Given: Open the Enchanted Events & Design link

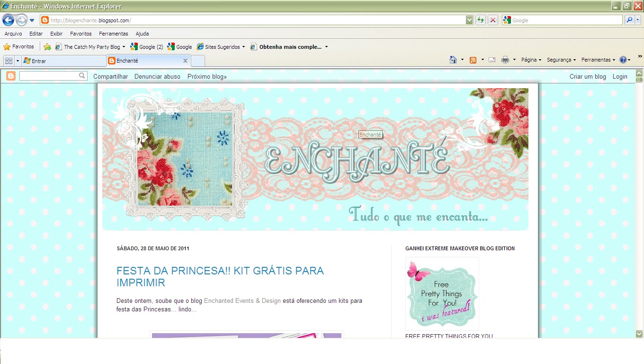Looking at the screenshot, I should [x=242, y=301].
